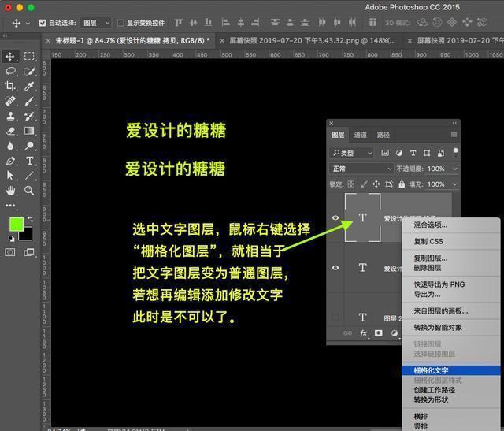Image resolution: width=504 pixels, height=431 pixels.
Task: Collapse the Layers panel double-arrow
Action: [454, 123]
